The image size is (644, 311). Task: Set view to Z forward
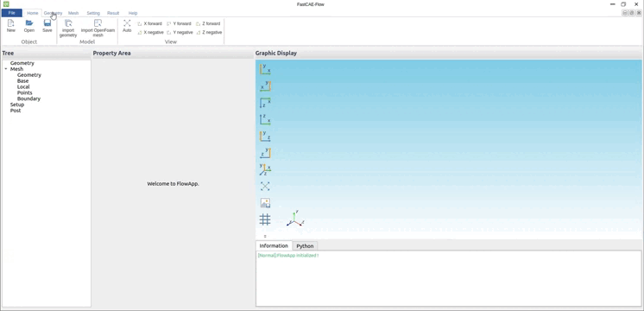208,24
